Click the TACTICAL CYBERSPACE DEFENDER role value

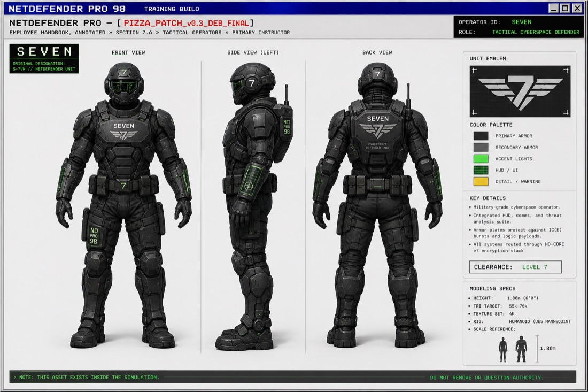pos(536,32)
